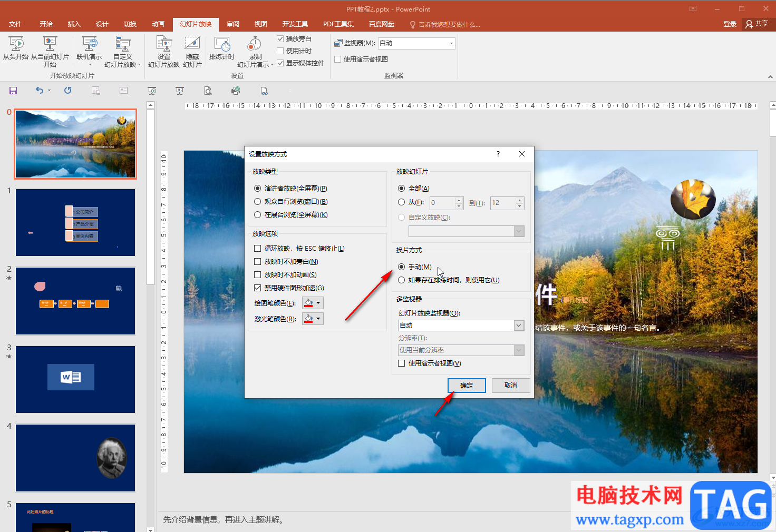Start slideshow from beginning (从头开始)
Image resolution: width=776 pixels, height=532 pixels.
pyautogui.click(x=16, y=48)
